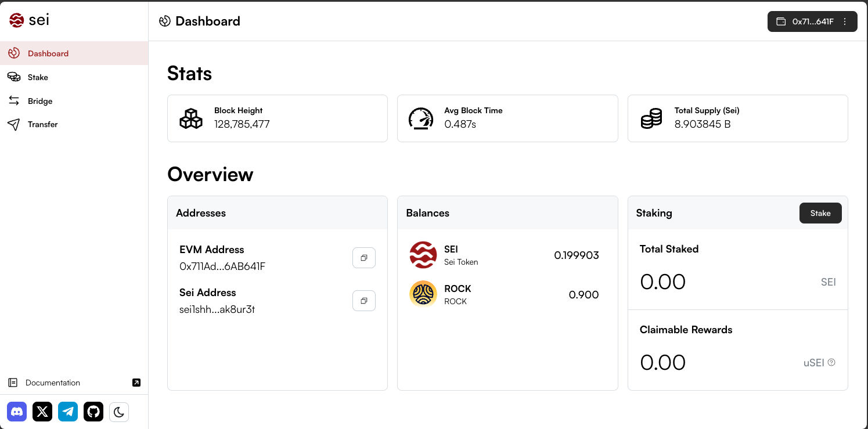
Task: Click the sei logo in the sidebar
Action: pyautogui.click(x=29, y=20)
